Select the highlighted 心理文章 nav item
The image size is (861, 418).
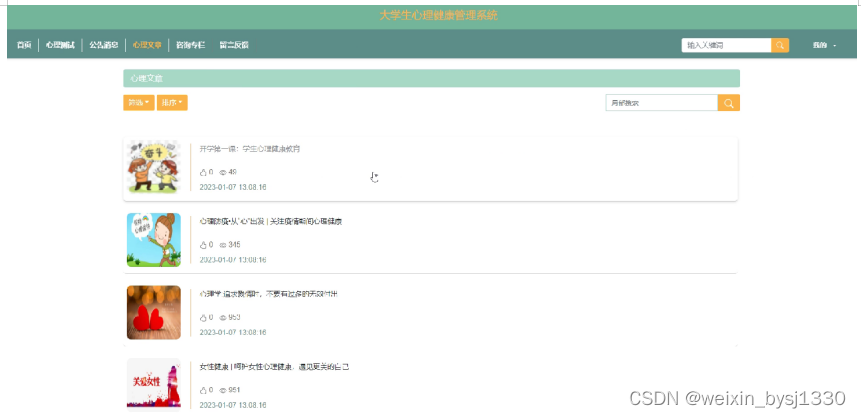(147, 45)
